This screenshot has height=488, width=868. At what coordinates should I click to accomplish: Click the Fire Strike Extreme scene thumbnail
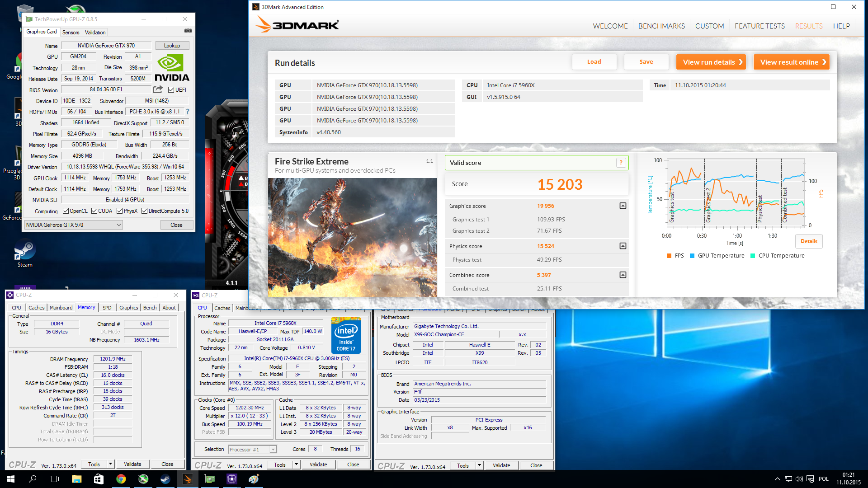click(x=353, y=237)
